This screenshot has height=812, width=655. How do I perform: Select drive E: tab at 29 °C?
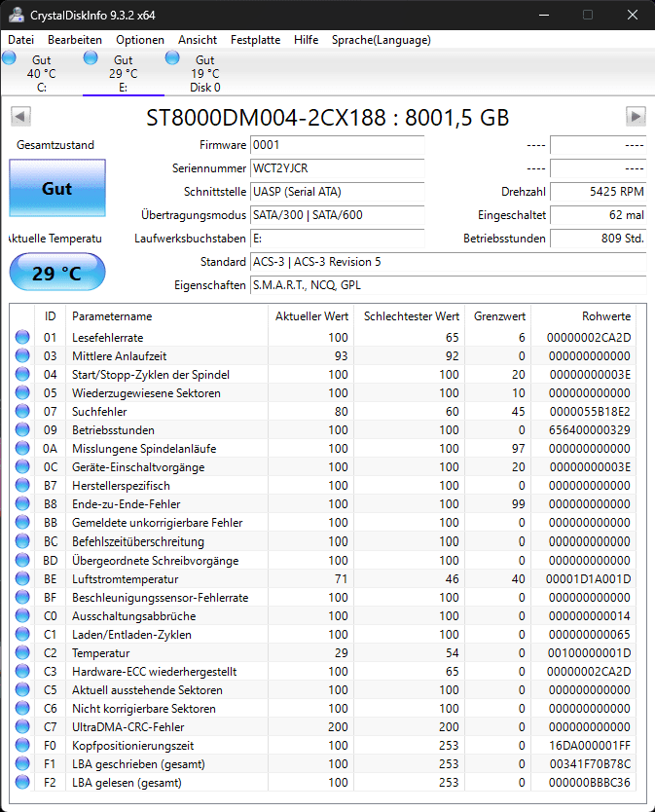click(124, 73)
